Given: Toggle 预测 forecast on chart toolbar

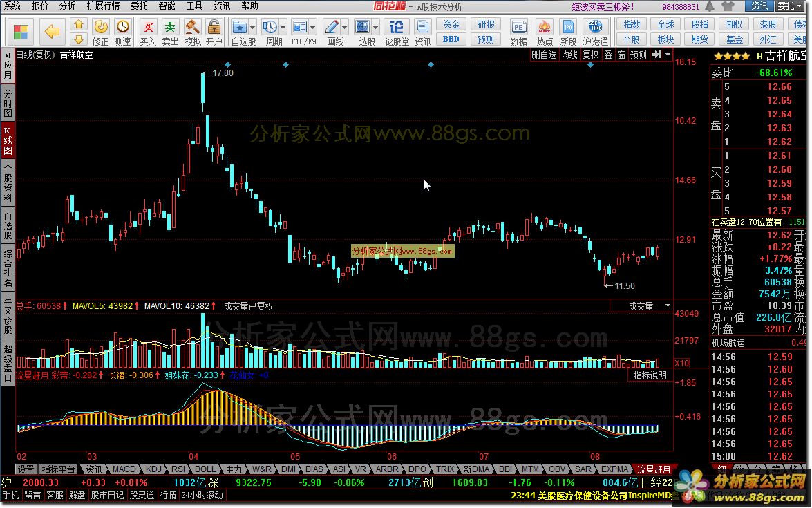Looking at the screenshot, I should [639, 55].
